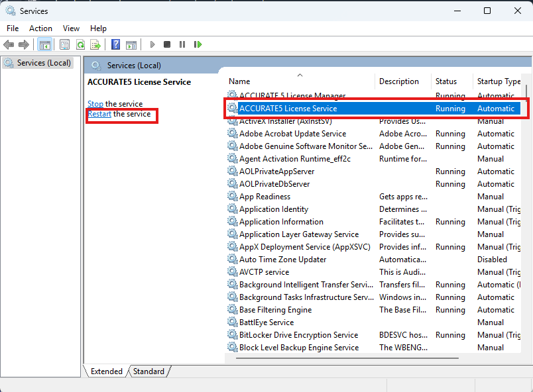
Task: Toggle Show/Hide Action Pane toolbar button
Action: (131, 44)
